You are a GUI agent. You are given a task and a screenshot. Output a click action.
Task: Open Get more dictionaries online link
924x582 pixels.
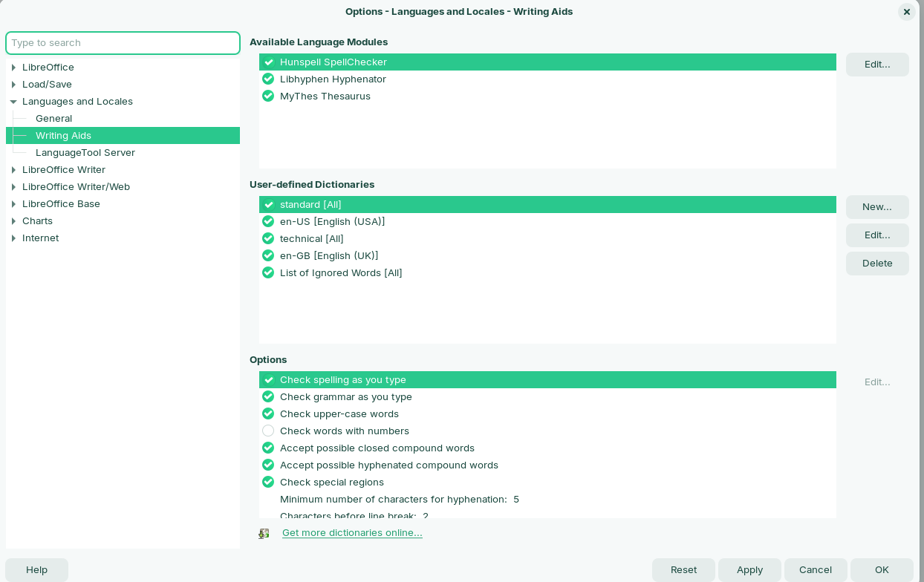(x=352, y=533)
